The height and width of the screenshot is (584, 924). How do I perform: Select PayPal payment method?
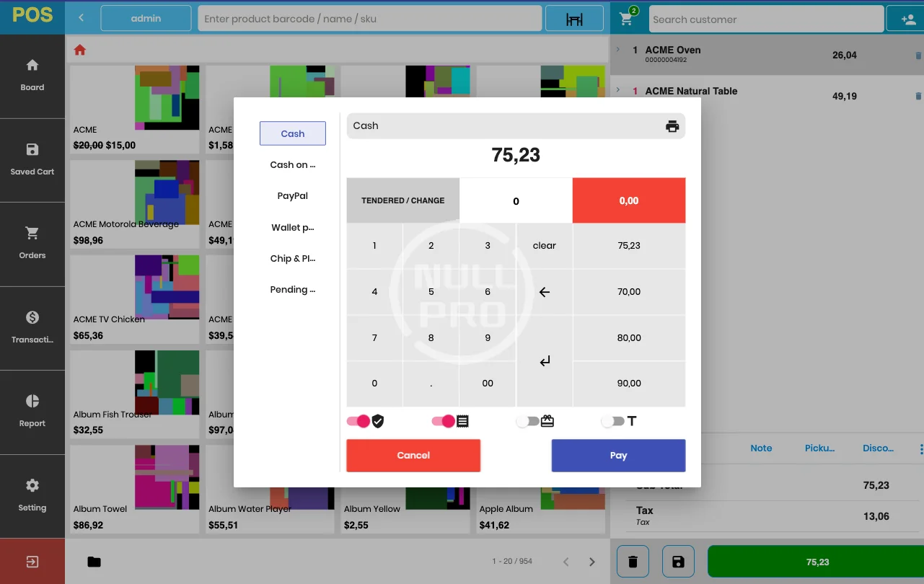[x=292, y=196]
